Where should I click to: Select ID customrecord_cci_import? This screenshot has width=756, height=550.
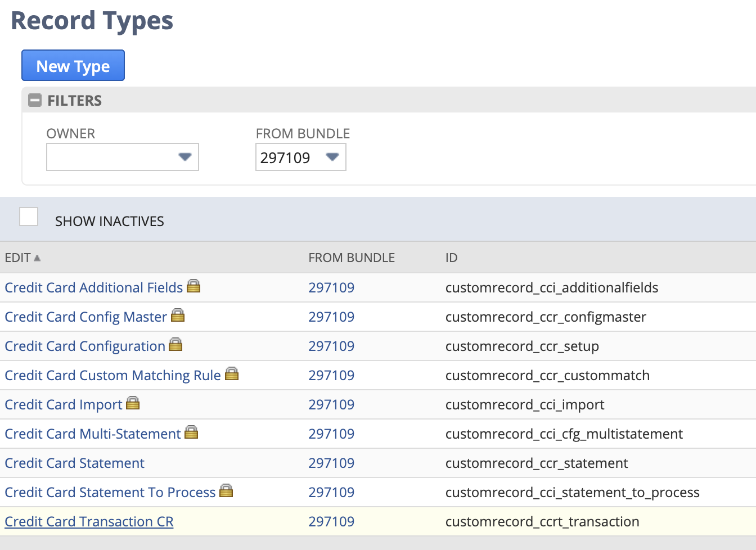click(x=525, y=404)
